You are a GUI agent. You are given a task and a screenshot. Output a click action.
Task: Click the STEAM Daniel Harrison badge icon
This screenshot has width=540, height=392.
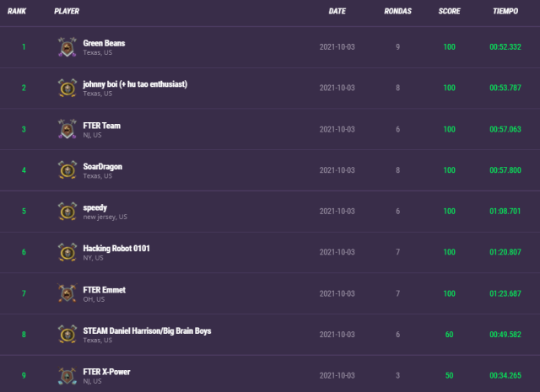coord(67,335)
